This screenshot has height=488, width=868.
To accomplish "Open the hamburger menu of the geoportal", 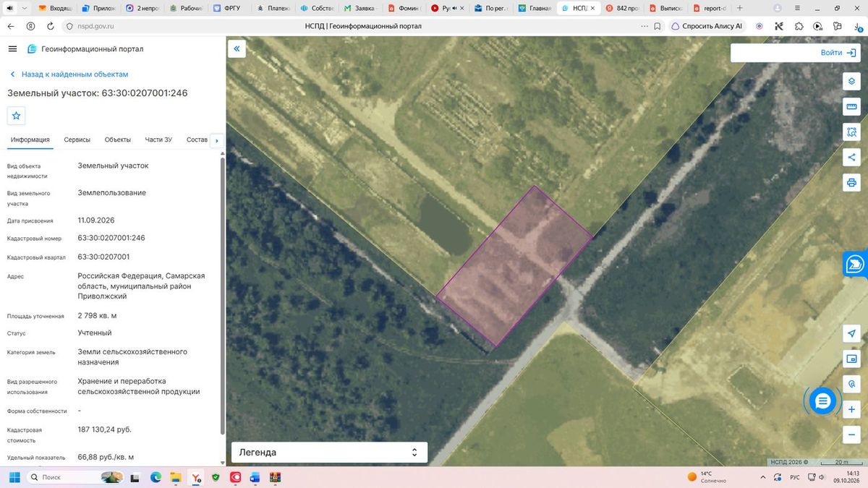I will (12, 49).
